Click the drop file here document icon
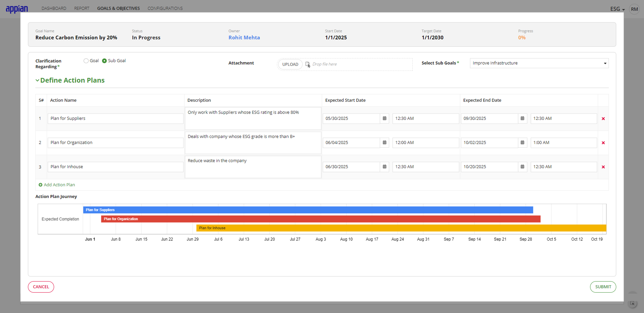The height and width of the screenshot is (313, 644). click(x=308, y=65)
